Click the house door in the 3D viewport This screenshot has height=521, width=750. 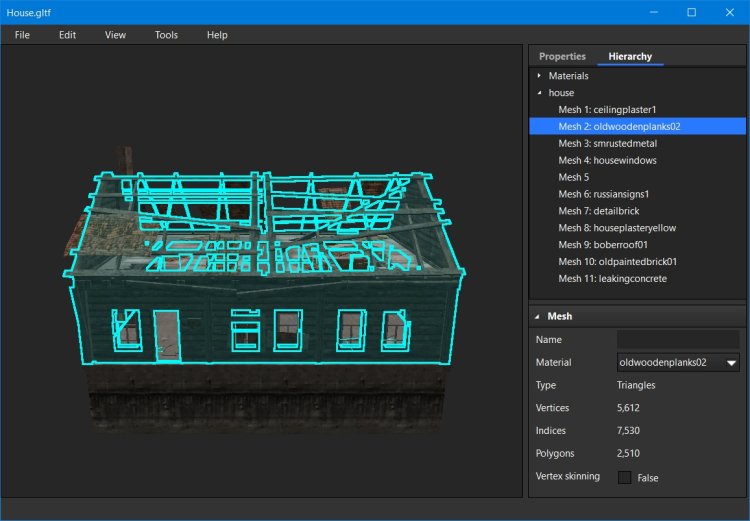coord(166,335)
